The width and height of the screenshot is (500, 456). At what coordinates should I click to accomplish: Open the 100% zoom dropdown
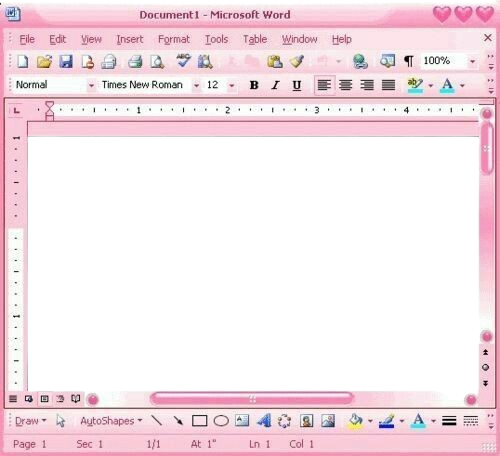pos(472,61)
